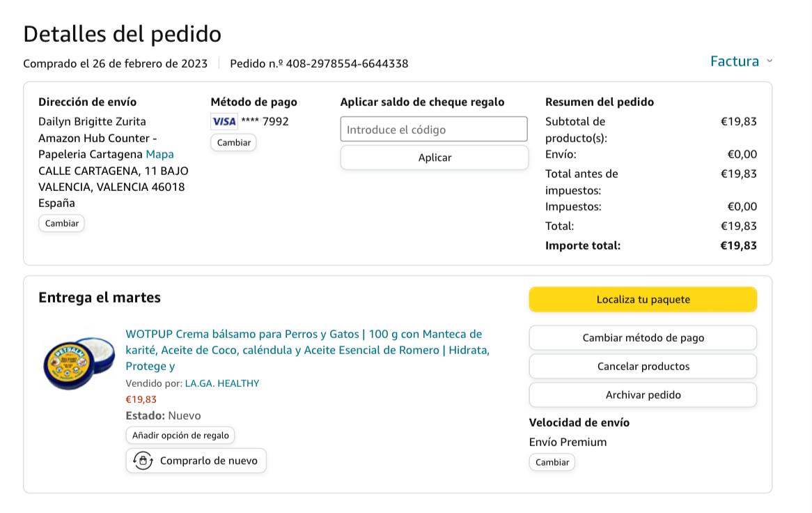Click the VISA card logo icon

coord(224,121)
